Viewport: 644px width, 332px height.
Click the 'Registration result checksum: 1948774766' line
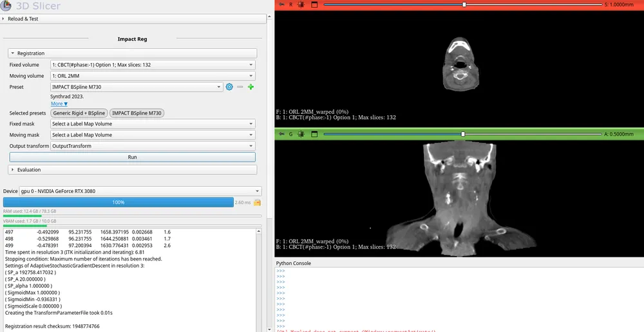click(x=52, y=326)
